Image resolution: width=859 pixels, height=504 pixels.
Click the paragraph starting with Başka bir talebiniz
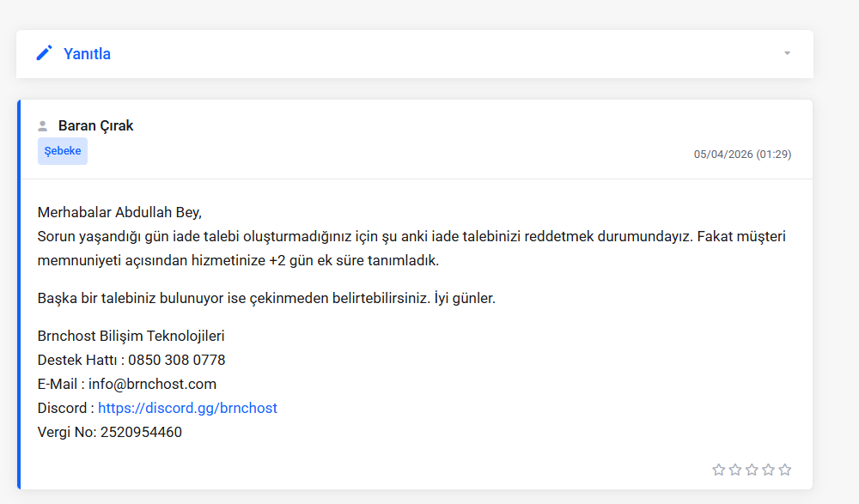[x=266, y=298]
